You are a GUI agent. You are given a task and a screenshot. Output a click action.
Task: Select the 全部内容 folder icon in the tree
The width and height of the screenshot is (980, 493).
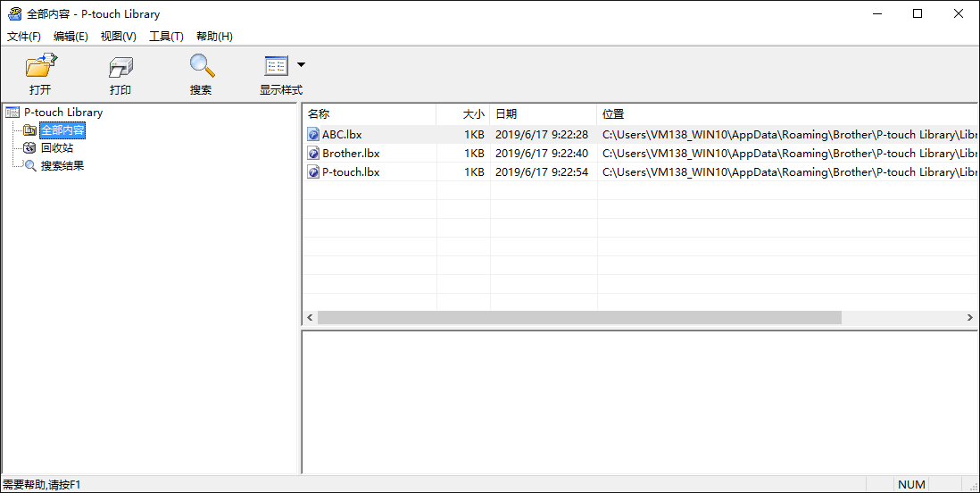coord(29,130)
